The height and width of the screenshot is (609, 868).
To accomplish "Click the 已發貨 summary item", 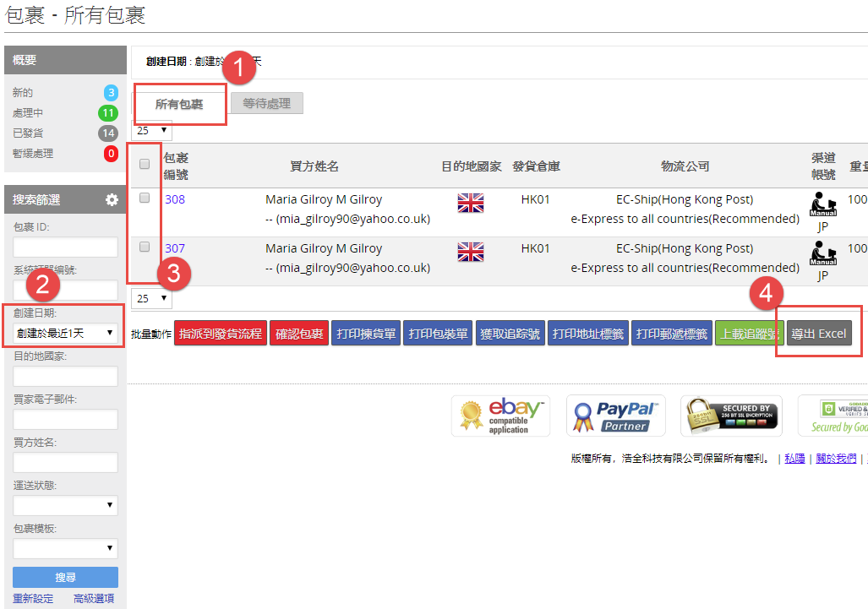I will (x=28, y=133).
